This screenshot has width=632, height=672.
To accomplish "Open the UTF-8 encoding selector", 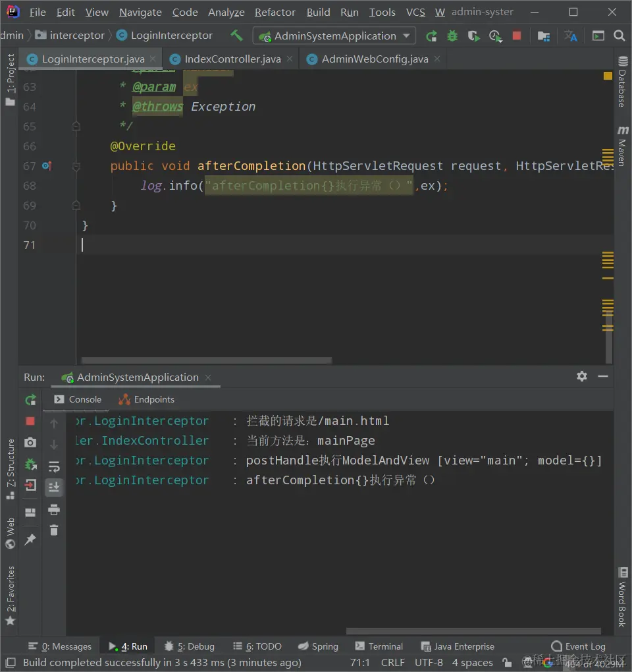I will (x=429, y=663).
